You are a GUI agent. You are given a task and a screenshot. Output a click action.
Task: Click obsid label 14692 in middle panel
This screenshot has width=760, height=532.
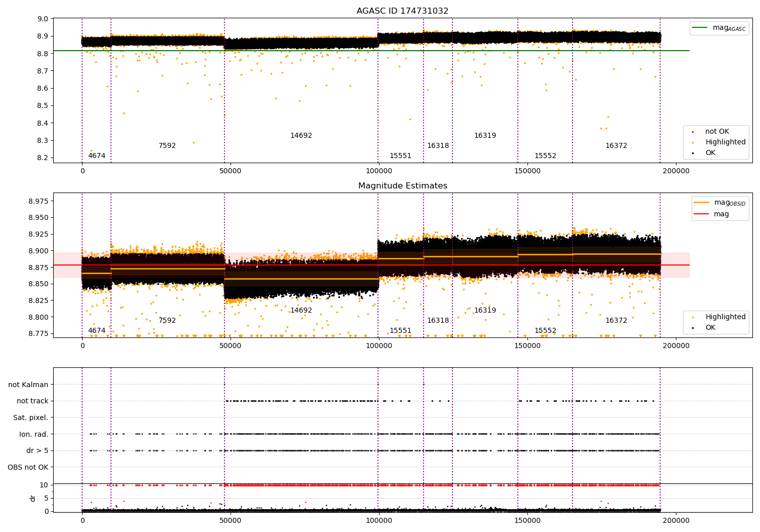tap(301, 311)
